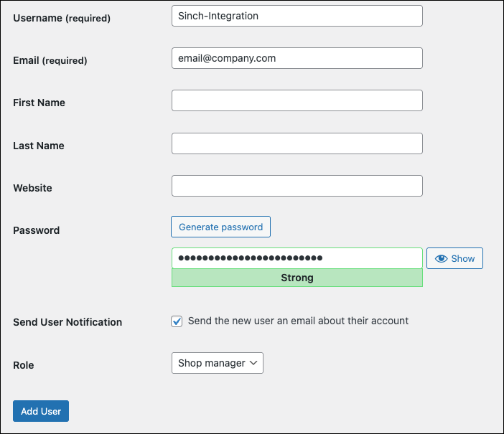504x434 pixels.
Task: Click the Website label text
Action: point(32,188)
